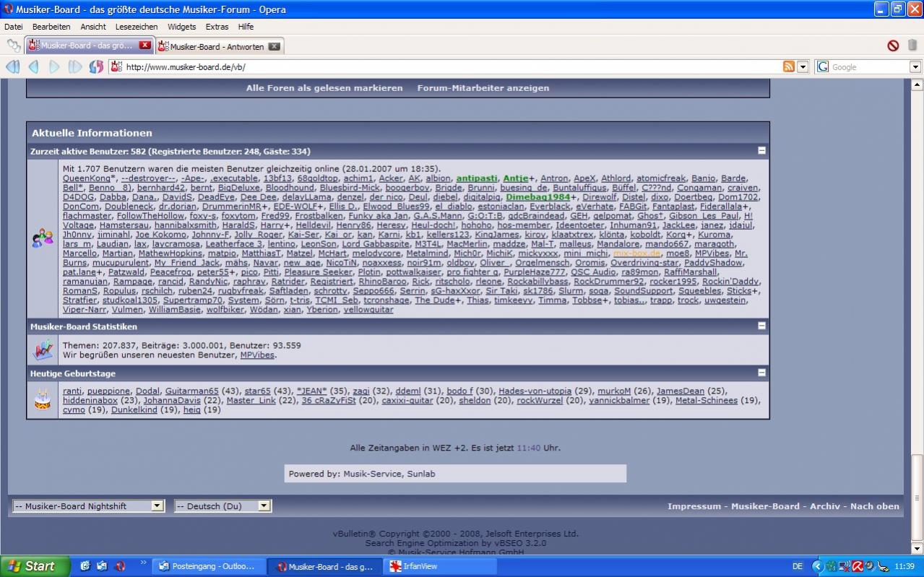Click the Windows Start button
The height and width of the screenshot is (577, 924).
tap(35, 566)
